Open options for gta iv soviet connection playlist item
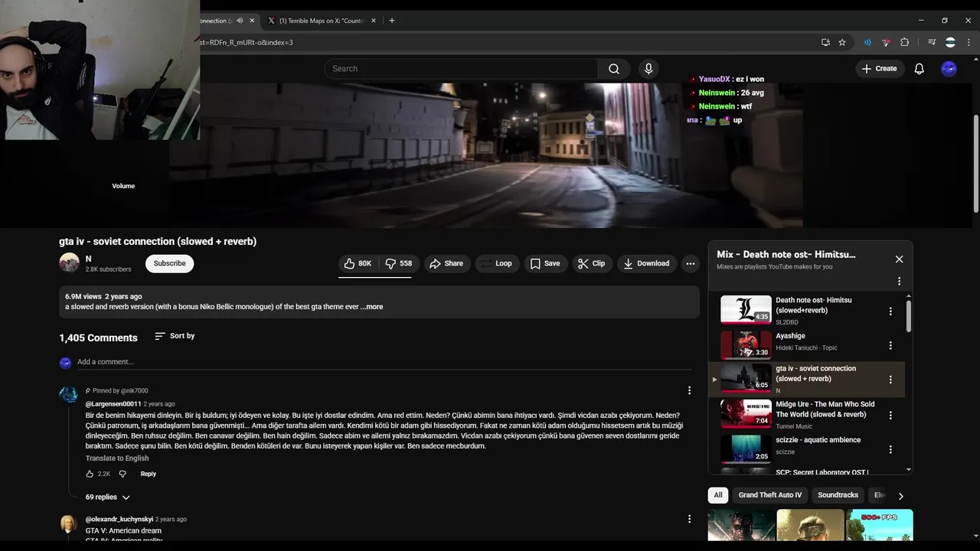This screenshot has height=551, width=980. pyautogui.click(x=890, y=380)
